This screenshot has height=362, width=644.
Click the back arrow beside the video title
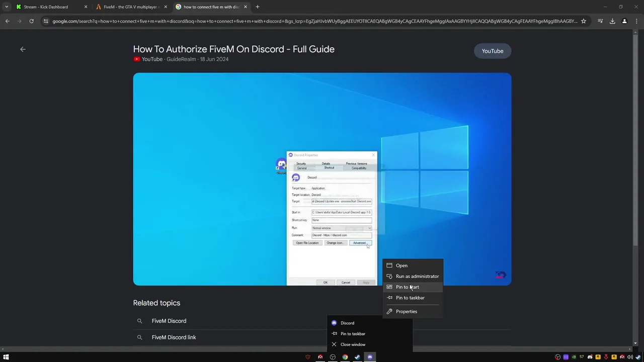point(23,49)
